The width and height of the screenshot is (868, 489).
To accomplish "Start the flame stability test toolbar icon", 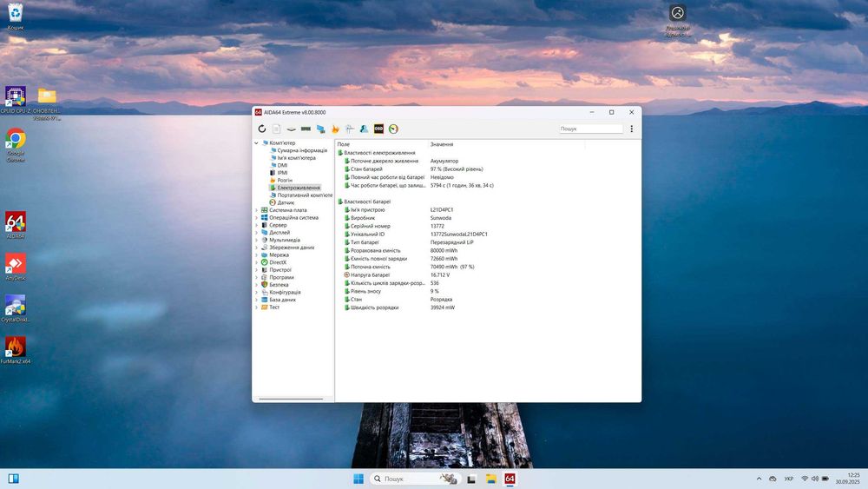I will pos(335,129).
